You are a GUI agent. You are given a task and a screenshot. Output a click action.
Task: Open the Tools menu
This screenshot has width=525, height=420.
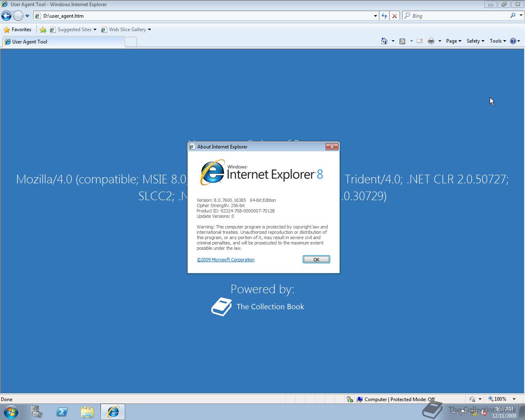pos(498,41)
